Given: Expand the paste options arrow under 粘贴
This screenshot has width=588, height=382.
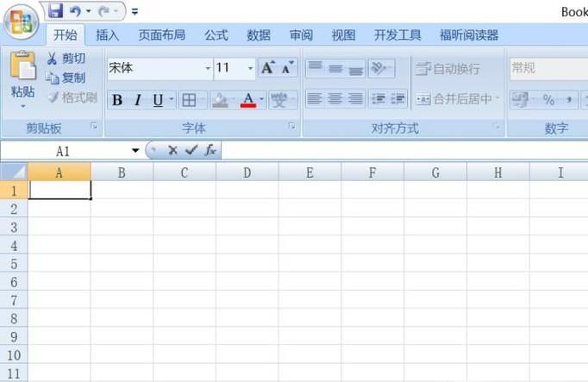Looking at the screenshot, I should [x=23, y=106].
